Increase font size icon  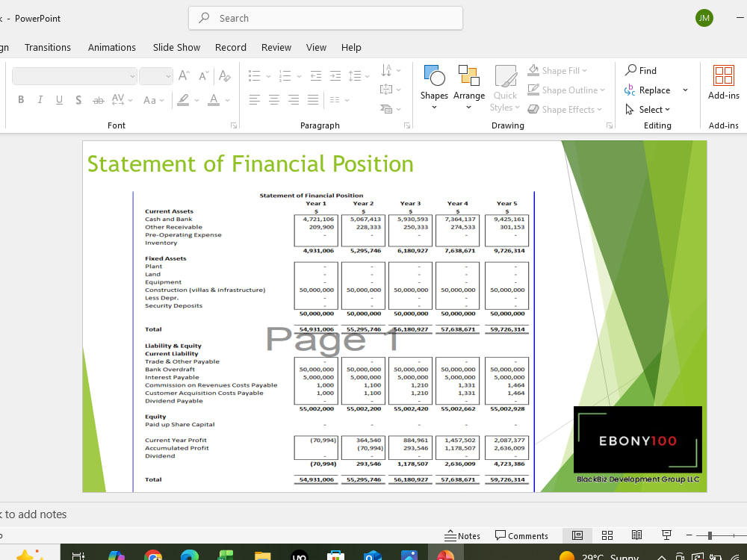click(184, 75)
